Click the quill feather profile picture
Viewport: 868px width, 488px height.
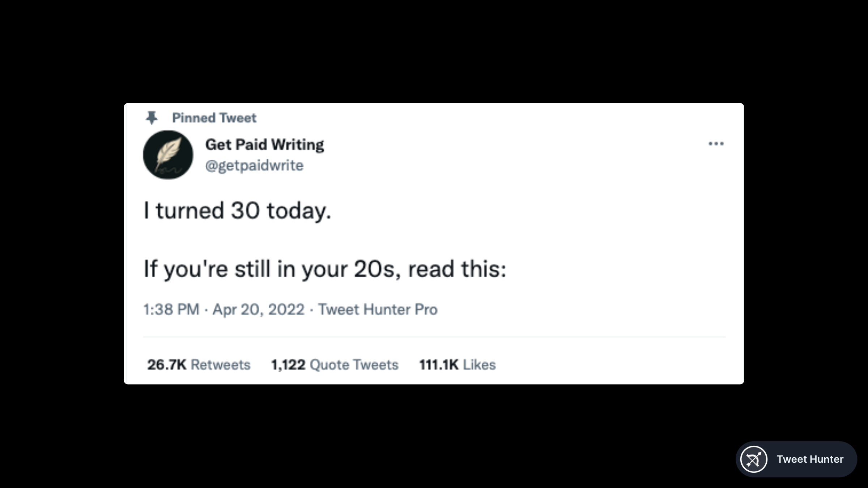click(x=167, y=155)
